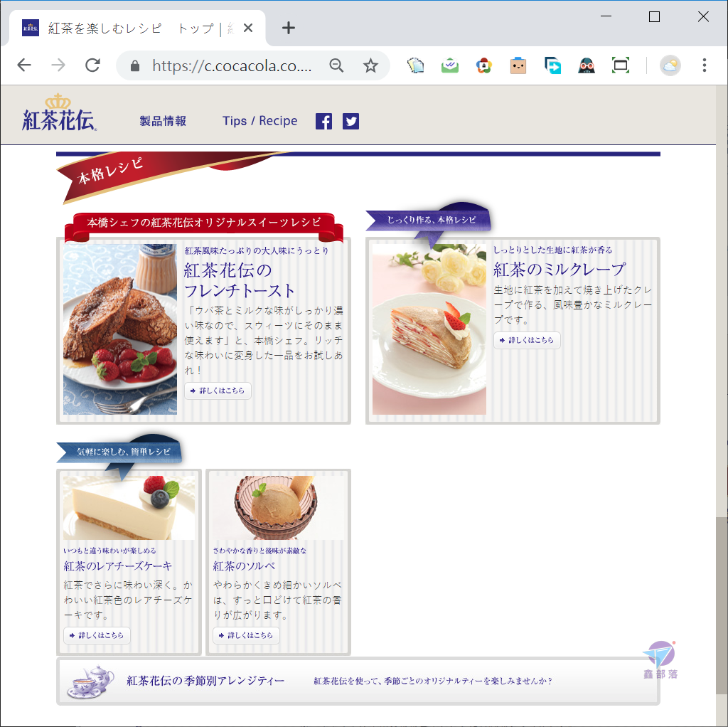Click the 紅茶花伝 site logo
Image resolution: width=728 pixels, height=727 pixels.
pos(59,112)
